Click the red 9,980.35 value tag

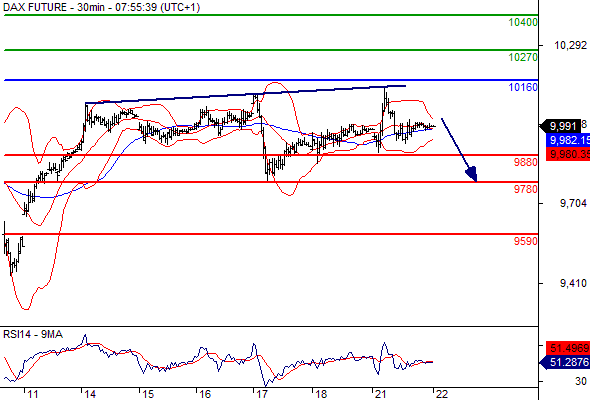click(568, 154)
